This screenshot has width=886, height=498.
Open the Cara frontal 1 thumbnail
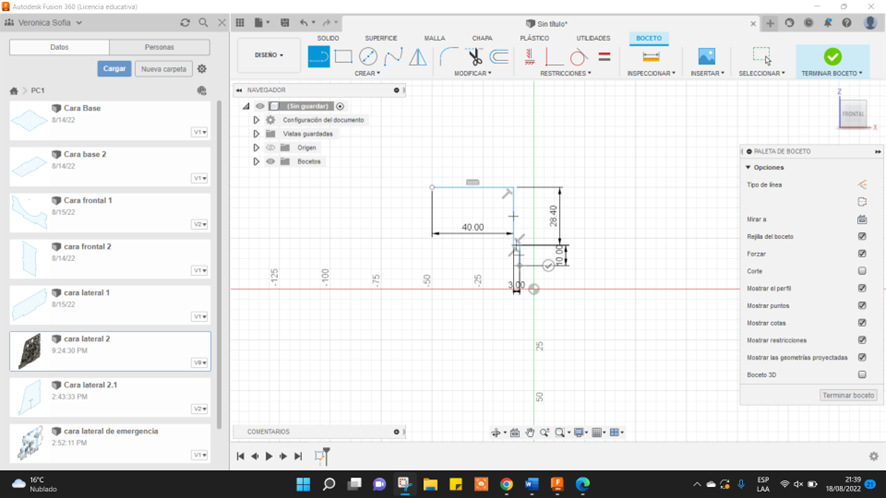click(x=29, y=212)
